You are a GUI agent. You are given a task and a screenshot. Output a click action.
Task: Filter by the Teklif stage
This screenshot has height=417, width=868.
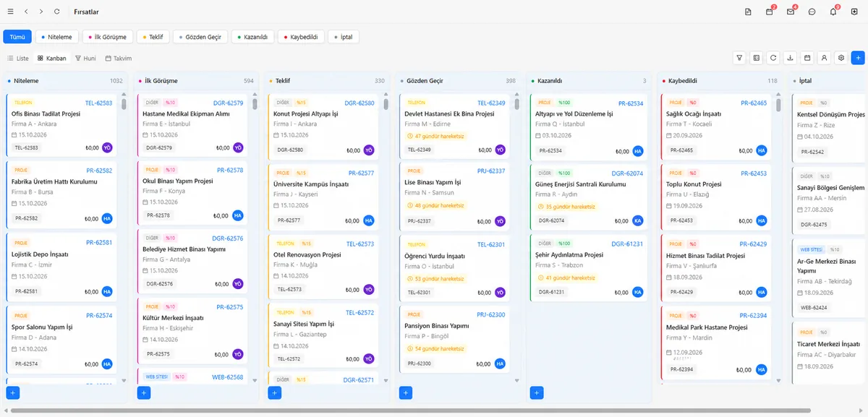(153, 37)
